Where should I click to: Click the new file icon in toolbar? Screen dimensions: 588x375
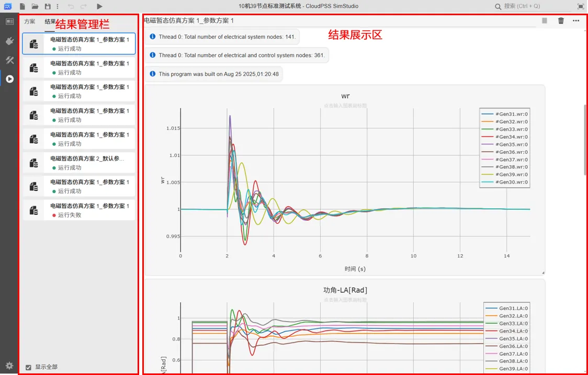coord(22,6)
